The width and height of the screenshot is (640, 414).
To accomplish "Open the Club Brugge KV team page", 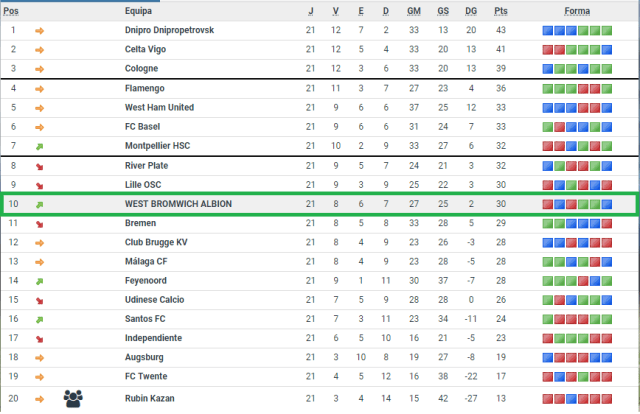I will [x=155, y=243].
